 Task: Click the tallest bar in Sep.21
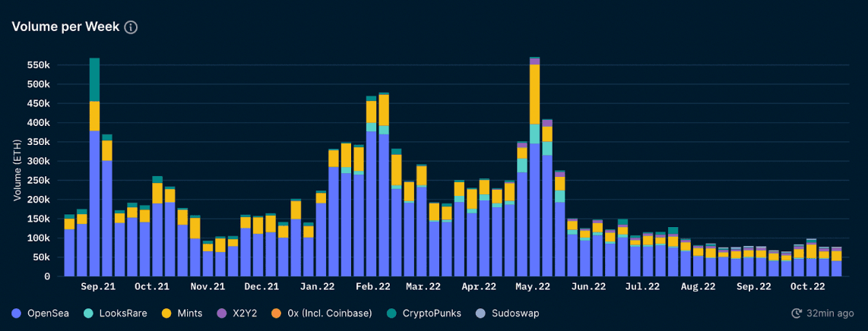pos(94,167)
